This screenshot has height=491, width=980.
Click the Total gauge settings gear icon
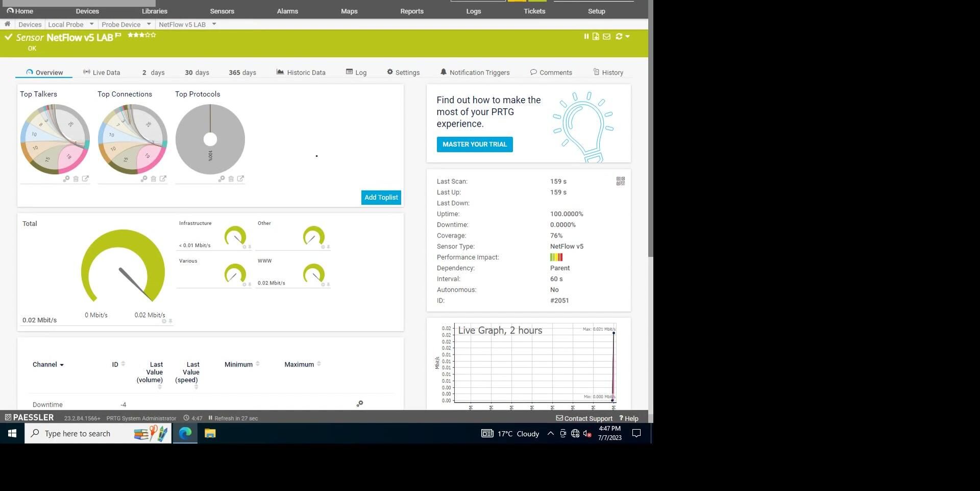164,321
